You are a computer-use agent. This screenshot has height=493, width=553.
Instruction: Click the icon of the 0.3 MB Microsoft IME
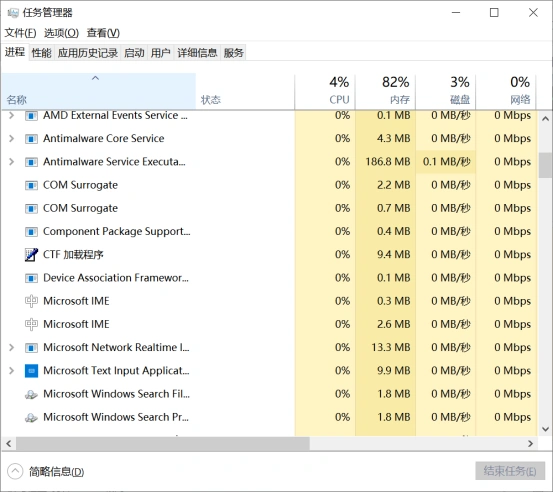(31, 301)
